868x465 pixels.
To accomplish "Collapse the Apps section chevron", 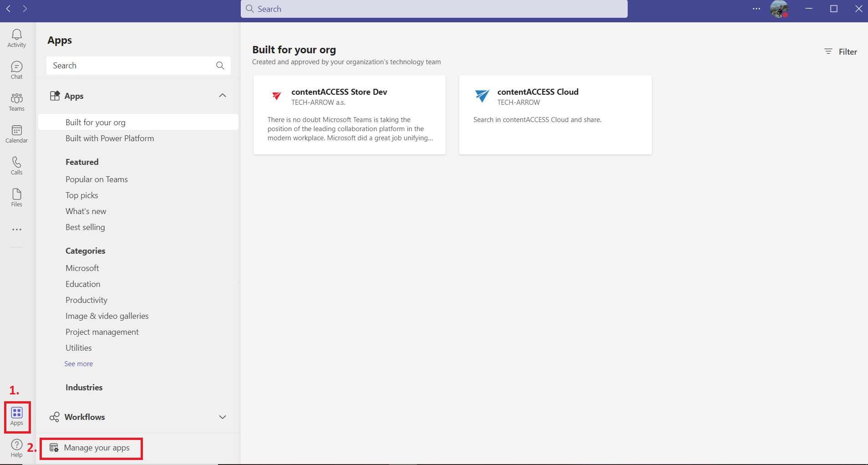I will point(222,96).
